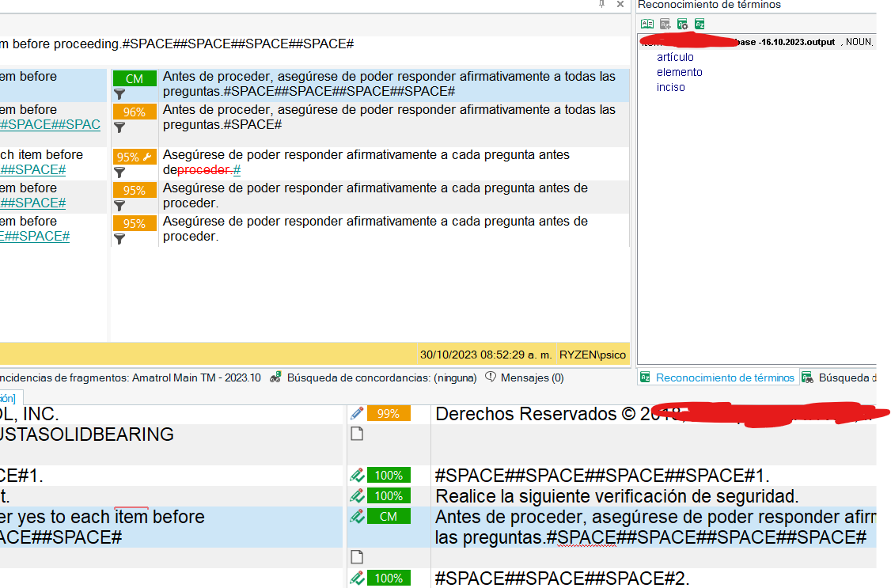Select the term artículo
Screen dimensions: 891x588
click(x=675, y=57)
